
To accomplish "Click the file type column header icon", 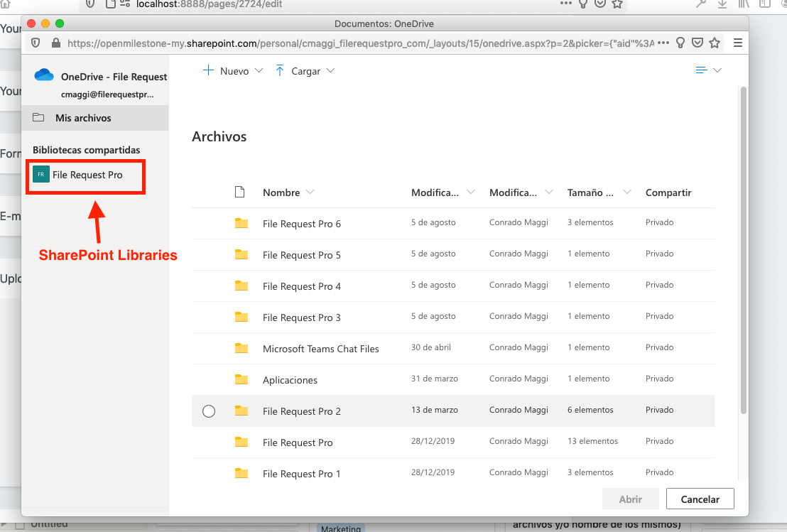I will [240, 192].
